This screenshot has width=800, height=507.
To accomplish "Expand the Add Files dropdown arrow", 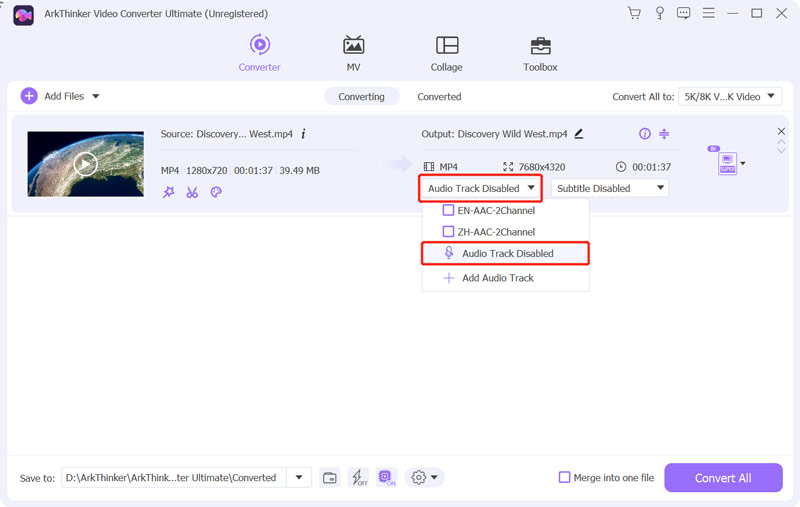I will [96, 96].
